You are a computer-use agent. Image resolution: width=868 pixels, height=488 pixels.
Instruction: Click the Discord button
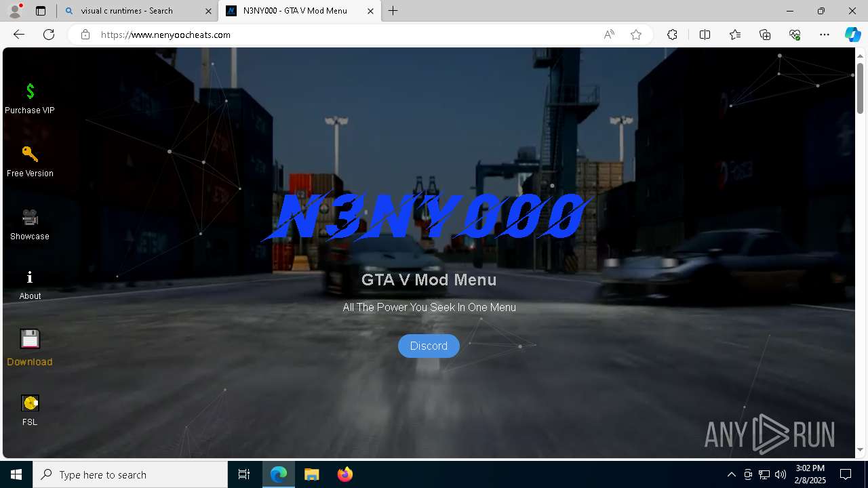429,346
